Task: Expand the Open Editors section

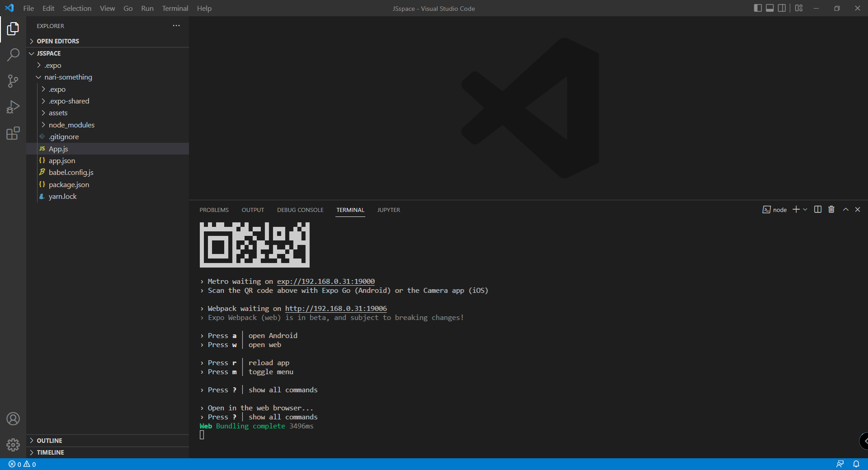Action: pyautogui.click(x=108, y=41)
